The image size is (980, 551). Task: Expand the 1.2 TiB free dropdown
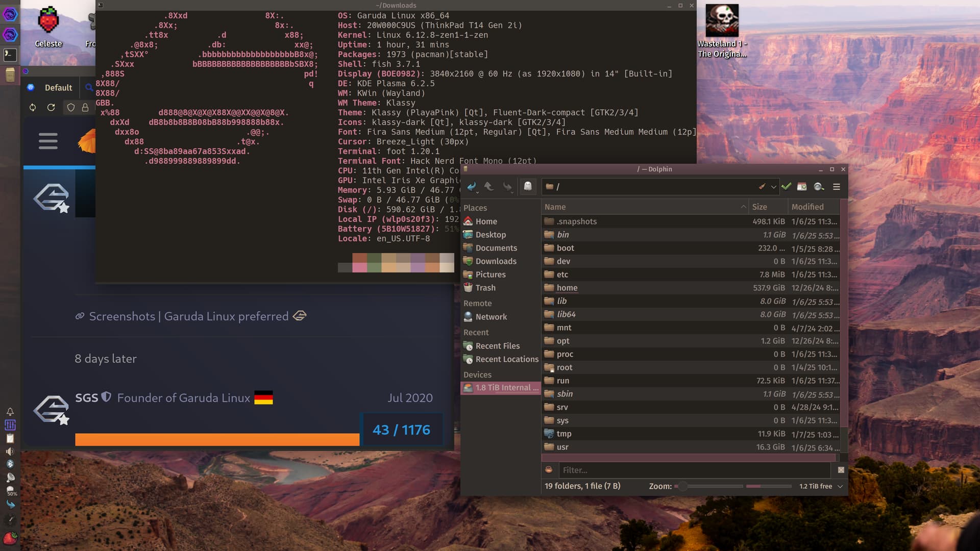(x=840, y=486)
